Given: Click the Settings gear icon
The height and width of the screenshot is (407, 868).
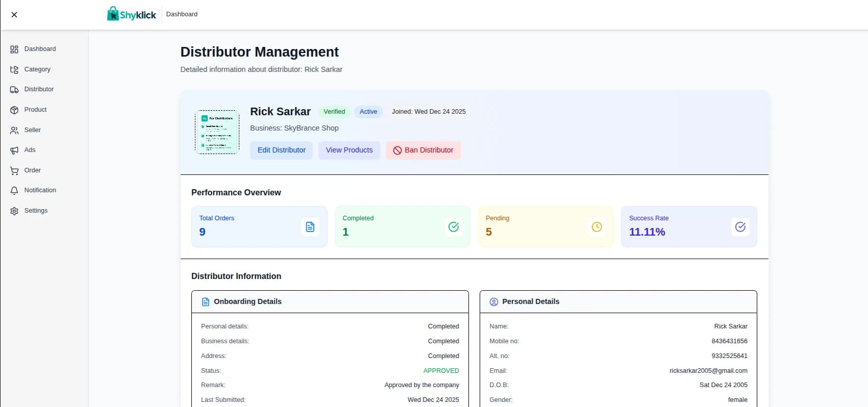Looking at the screenshot, I should tap(14, 211).
